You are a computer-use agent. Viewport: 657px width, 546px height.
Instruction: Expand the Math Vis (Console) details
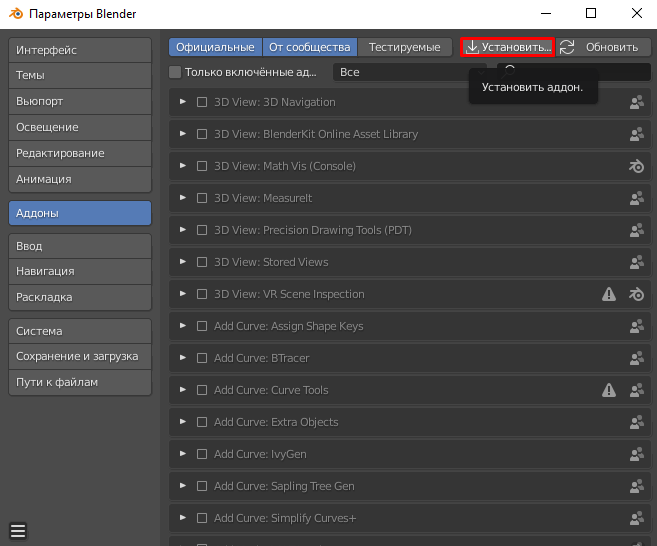[183, 166]
